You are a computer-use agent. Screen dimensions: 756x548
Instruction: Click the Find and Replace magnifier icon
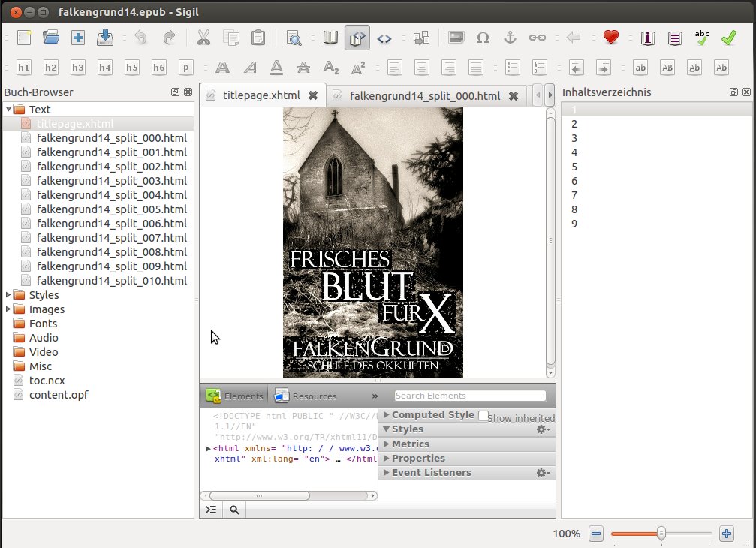294,38
